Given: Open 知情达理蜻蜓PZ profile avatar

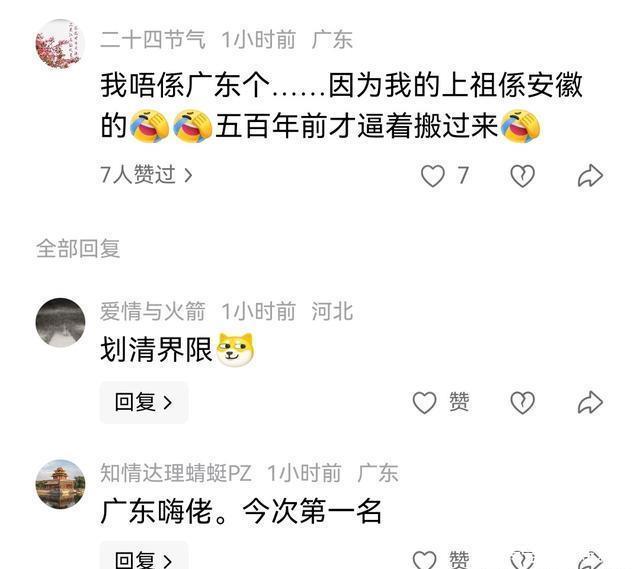Looking at the screenshot, I should 60,484.
